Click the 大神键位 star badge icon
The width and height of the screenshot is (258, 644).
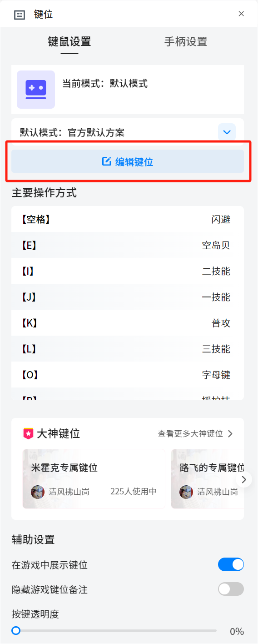[28, 433]
